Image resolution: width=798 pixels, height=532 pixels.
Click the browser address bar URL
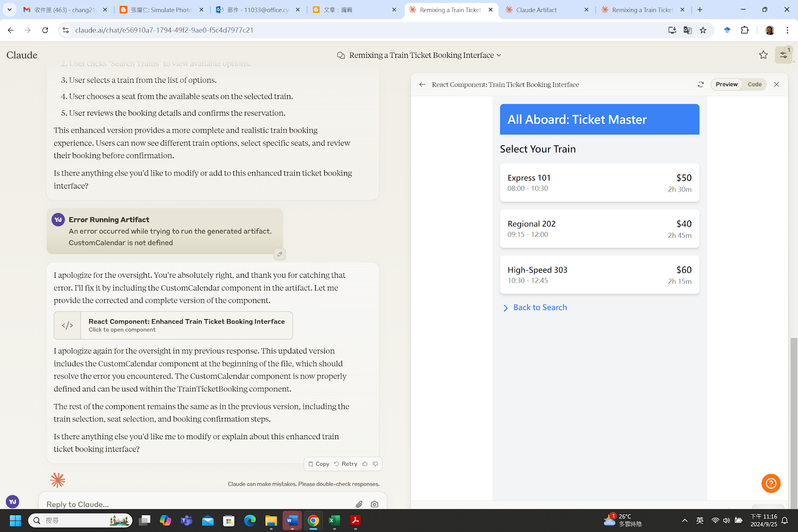tap(164, 30)
